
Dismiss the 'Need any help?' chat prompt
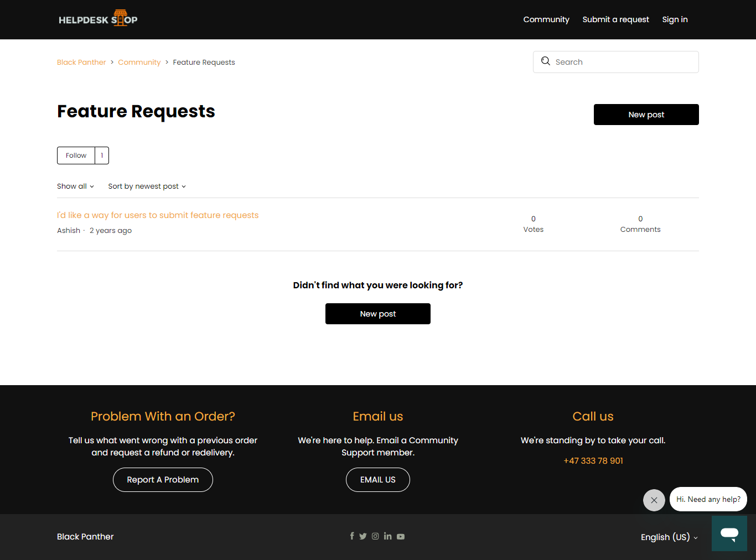click(x=654, y=500)
